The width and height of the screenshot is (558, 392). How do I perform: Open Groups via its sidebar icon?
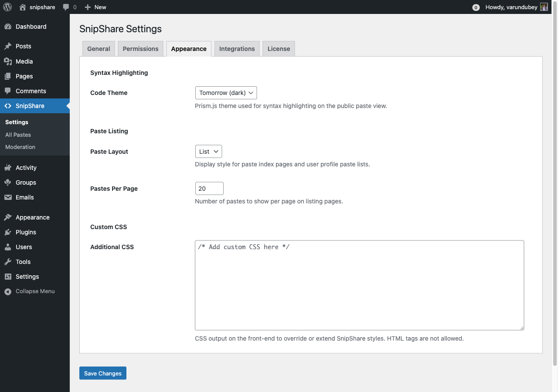(9, 182)
